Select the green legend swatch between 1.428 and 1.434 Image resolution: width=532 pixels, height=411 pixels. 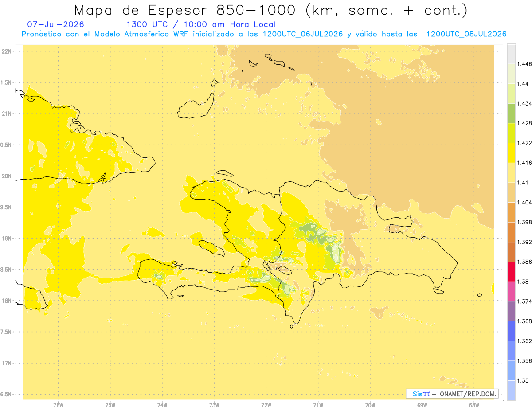(x=511, y=114)
